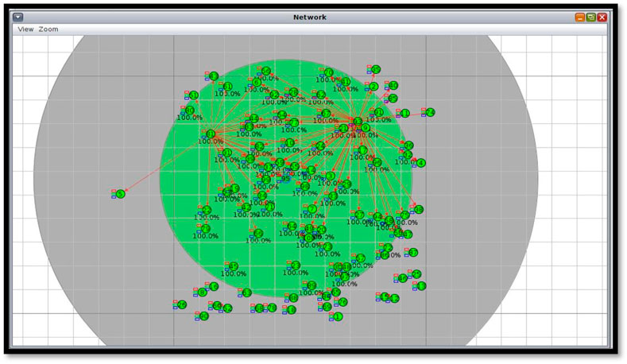Screen dimensions: 627x364
Task: Select node 24 in the network
Action: 320,145
